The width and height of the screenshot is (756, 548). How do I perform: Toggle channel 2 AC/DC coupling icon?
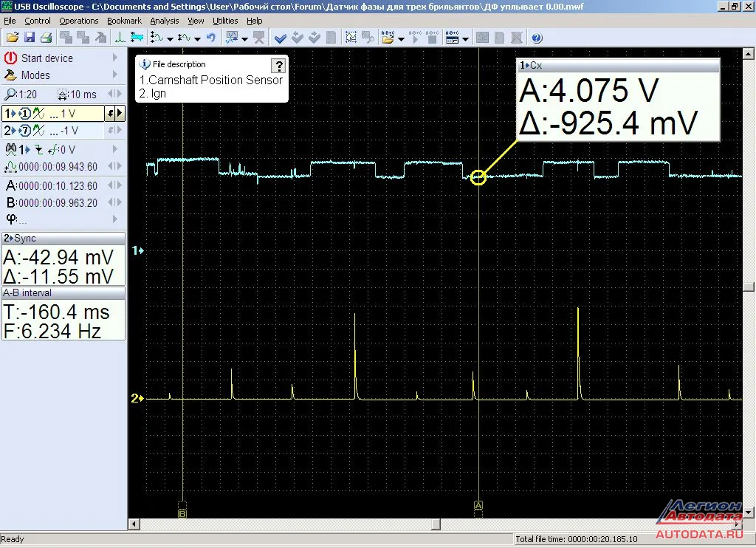(39, 131)
